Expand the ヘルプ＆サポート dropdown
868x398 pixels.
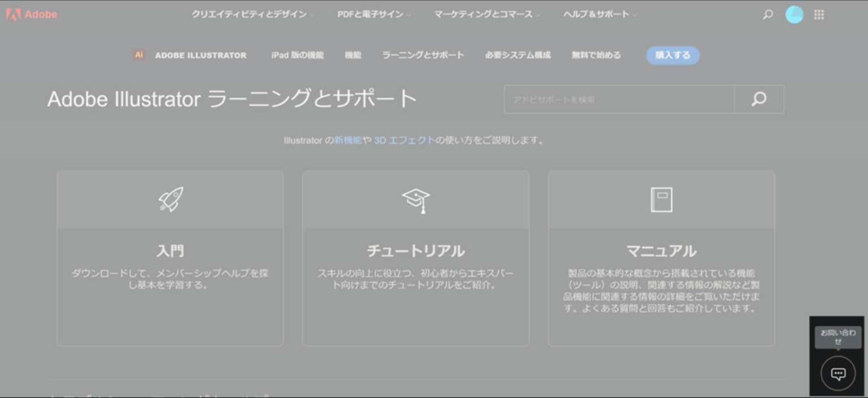[x=600, y=15]
